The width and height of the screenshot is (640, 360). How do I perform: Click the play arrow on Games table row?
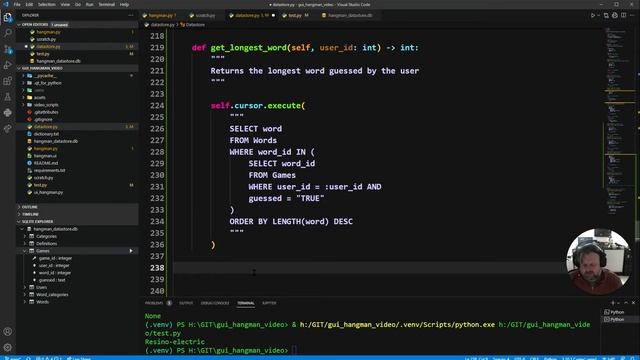pyautogui.click(x=131, y=251)
